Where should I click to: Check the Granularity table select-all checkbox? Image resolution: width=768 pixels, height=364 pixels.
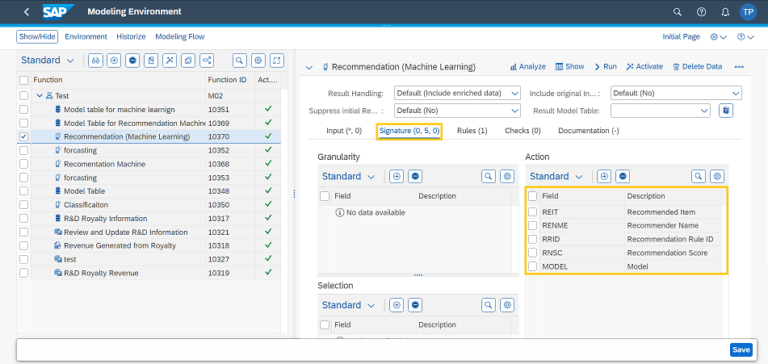[325, 196]
